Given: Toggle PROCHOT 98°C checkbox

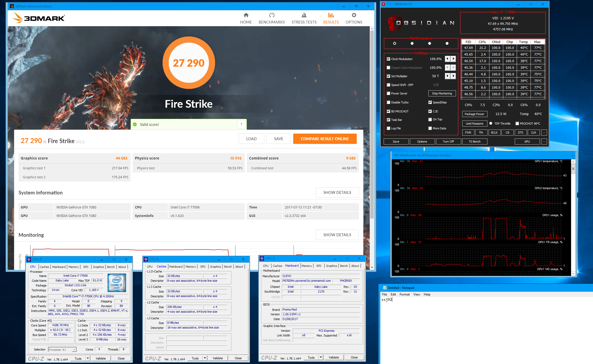Looking at the screenshot, I should point(517,124).
